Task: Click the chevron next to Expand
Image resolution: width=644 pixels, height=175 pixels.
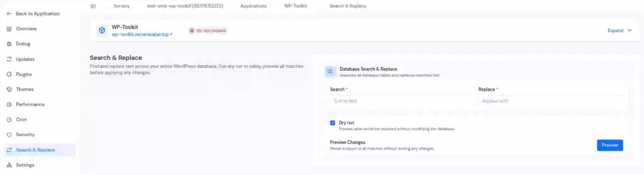Action: click(630, 30)
